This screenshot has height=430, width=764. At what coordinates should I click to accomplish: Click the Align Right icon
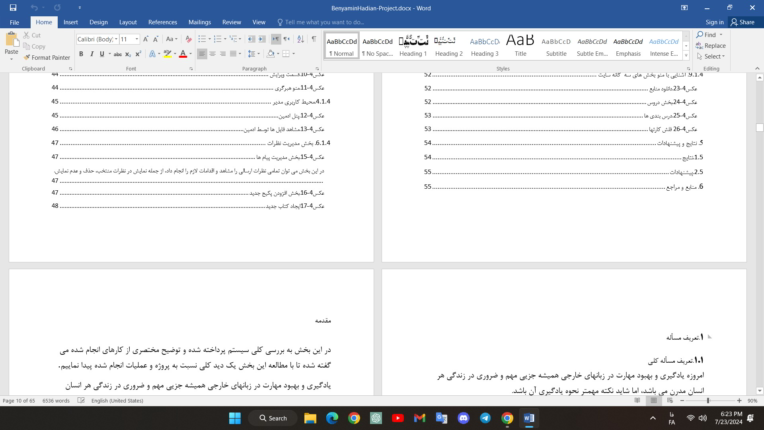(223, 54)
